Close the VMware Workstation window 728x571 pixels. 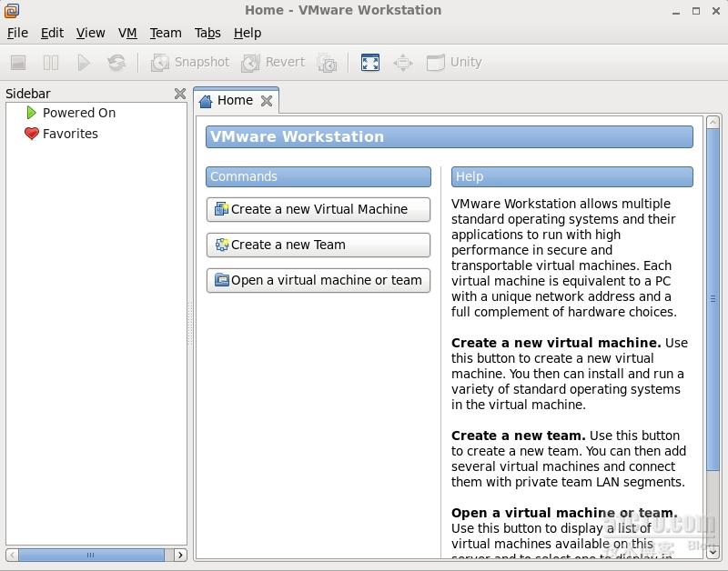point(716,11)
